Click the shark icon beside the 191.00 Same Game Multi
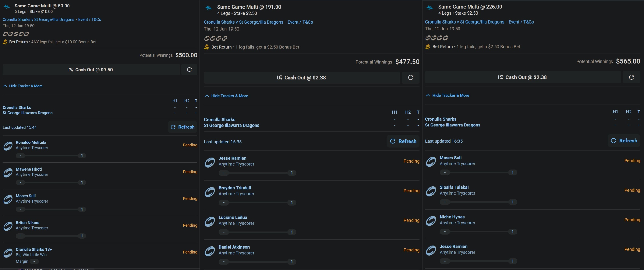This screenshot has height=270, width=644. pos(208,8)
